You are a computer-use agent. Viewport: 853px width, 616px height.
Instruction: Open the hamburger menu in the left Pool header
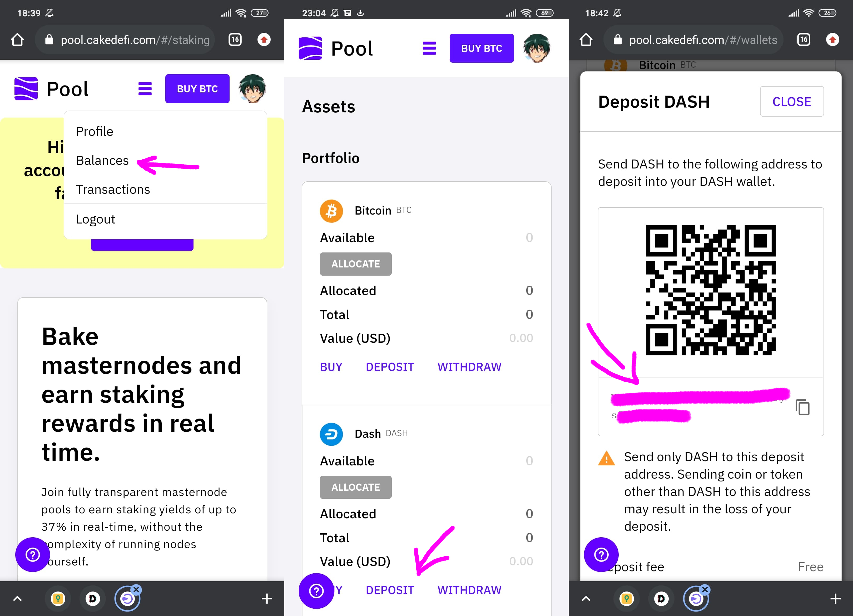click(145, 89)
